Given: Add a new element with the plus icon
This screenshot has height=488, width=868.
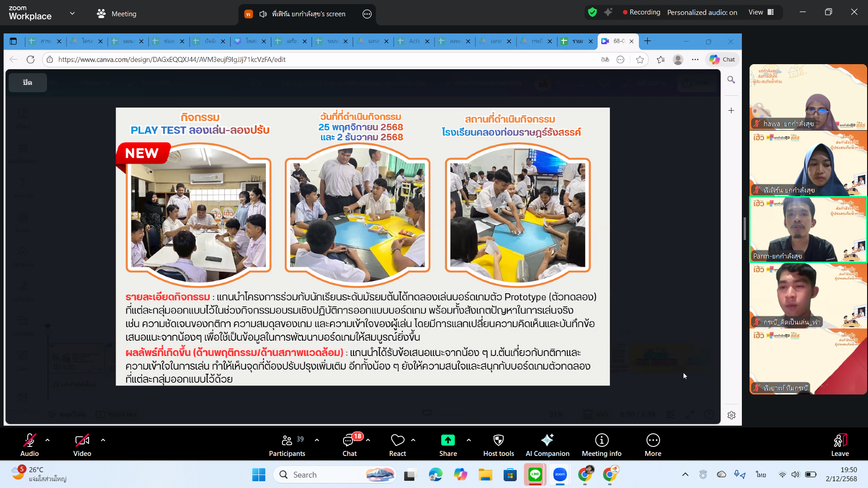Looking at the screenshot, I should click(731, 111).
